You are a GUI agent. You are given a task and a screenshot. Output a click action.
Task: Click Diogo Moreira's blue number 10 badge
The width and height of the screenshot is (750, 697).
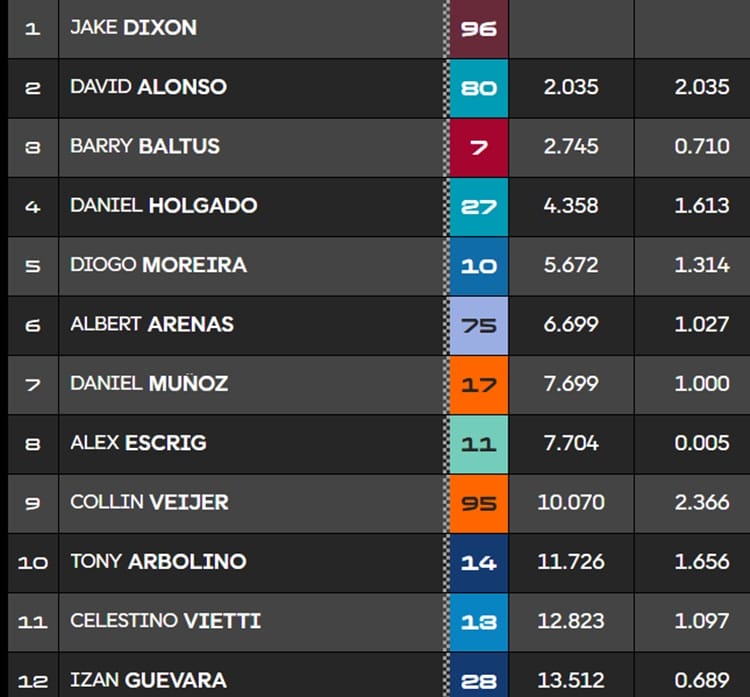click(478, 265)
